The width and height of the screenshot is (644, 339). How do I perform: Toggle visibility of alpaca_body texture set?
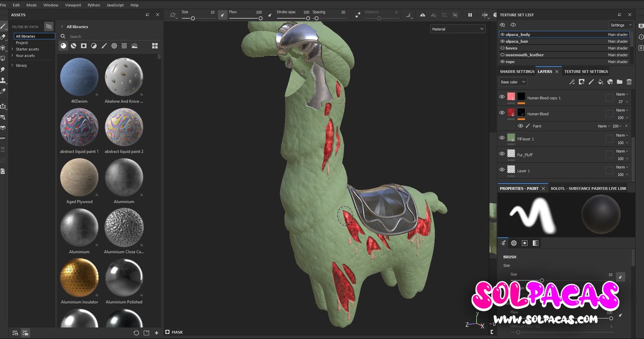click(502, 34)
